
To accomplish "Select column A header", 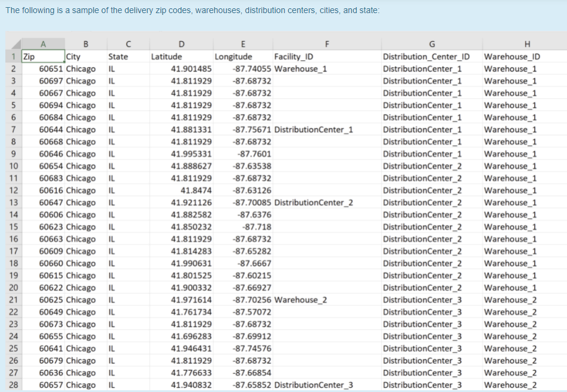I will click(x=43, y=44).
